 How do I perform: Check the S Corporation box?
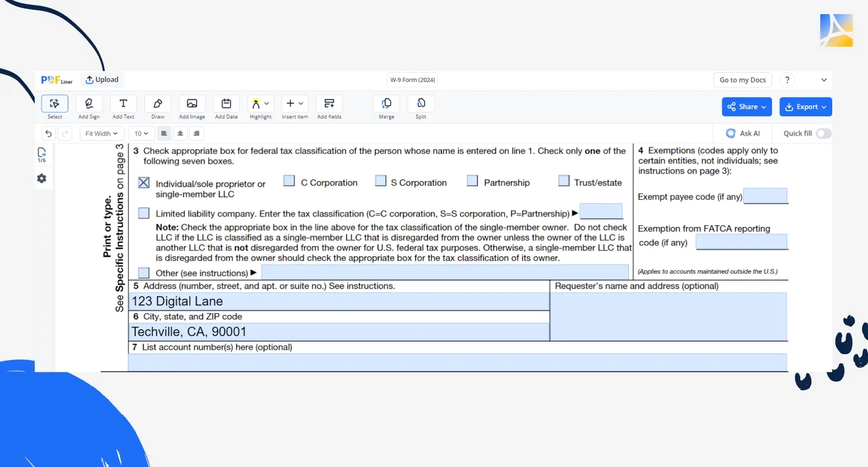tap(381, 181)
